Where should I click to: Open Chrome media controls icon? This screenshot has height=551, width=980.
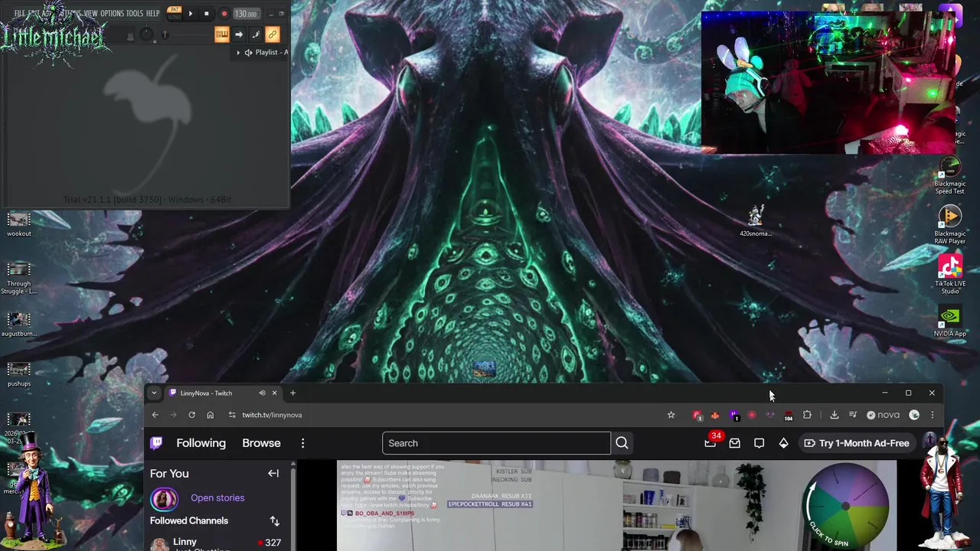pos(853,415)
